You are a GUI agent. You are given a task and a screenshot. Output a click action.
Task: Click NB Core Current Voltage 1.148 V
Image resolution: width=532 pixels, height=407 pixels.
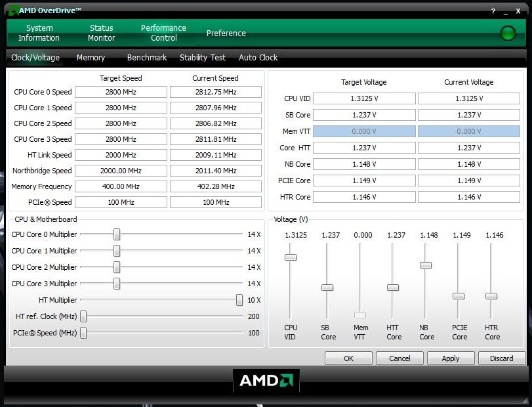coord(469,164)
